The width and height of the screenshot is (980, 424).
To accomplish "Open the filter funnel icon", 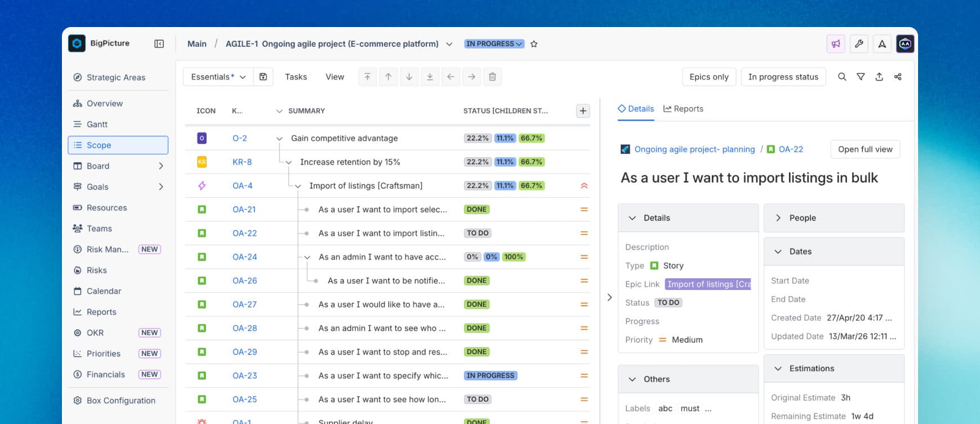I will point(861,77).
